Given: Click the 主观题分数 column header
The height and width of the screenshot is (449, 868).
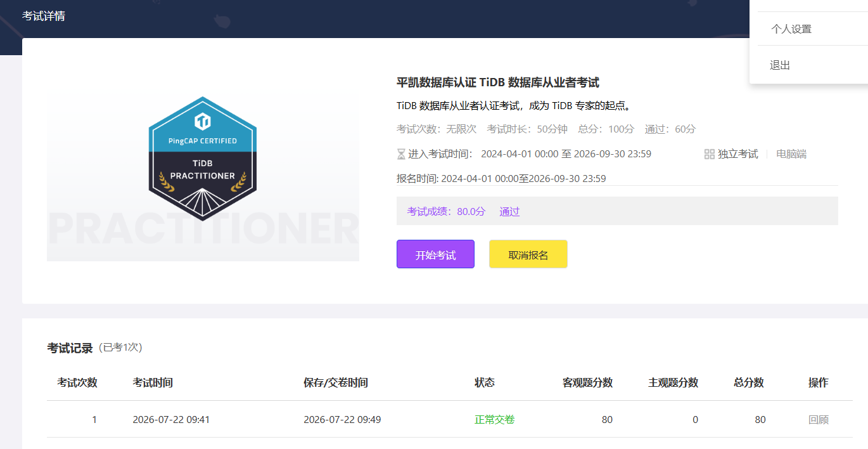Looking at the screenshot, I should click(x=673, y=382).
